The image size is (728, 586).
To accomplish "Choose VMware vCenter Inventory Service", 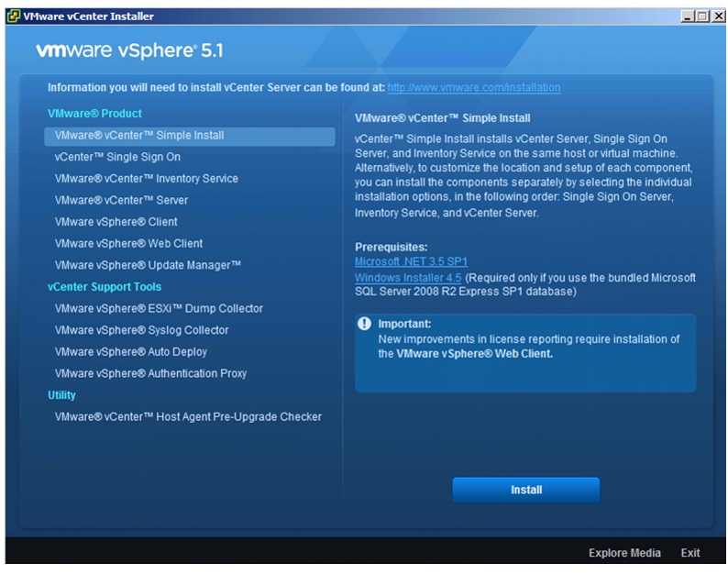I will point(147,179).
